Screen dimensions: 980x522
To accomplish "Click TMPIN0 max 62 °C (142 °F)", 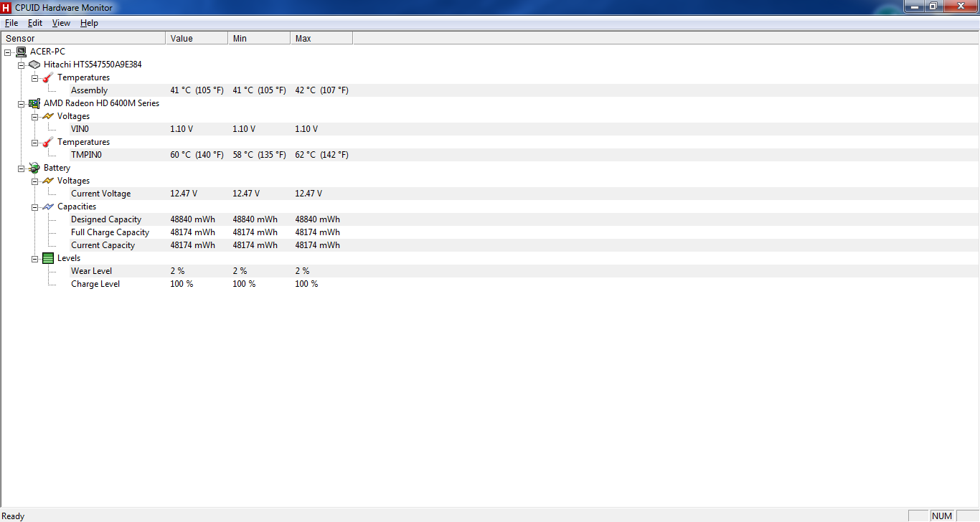I will 321,155.
